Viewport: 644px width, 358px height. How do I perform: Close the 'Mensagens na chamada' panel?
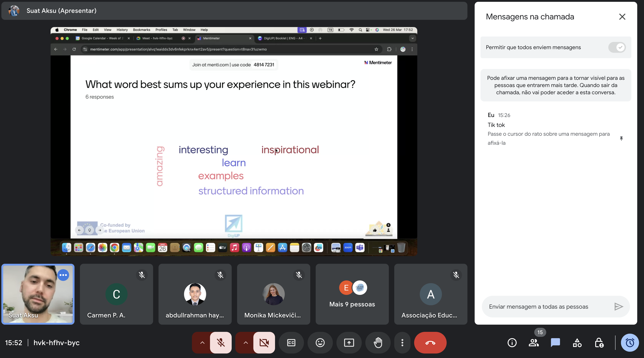tap(622, 17)
